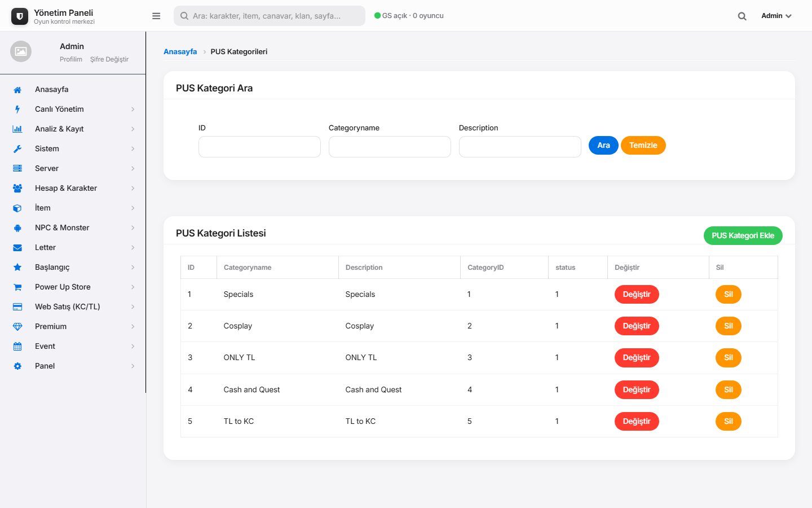
Task: Click the blue Ara search button
Action: (x=603, y=146)
